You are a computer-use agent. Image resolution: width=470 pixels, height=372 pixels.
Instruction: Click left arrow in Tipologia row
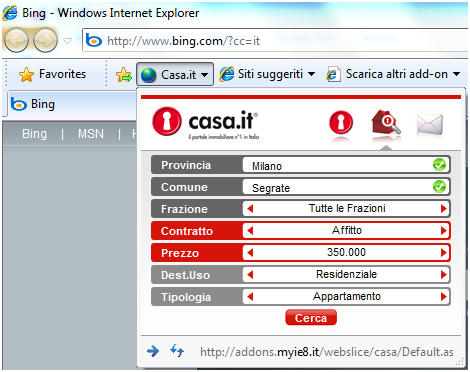coord(250,297)
